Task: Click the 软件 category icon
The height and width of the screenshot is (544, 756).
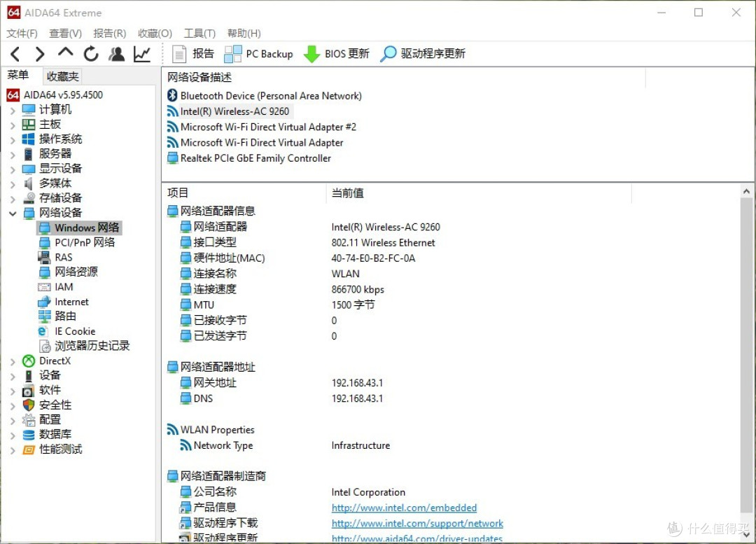Action: pyautogui.click(x=29, y=391)
